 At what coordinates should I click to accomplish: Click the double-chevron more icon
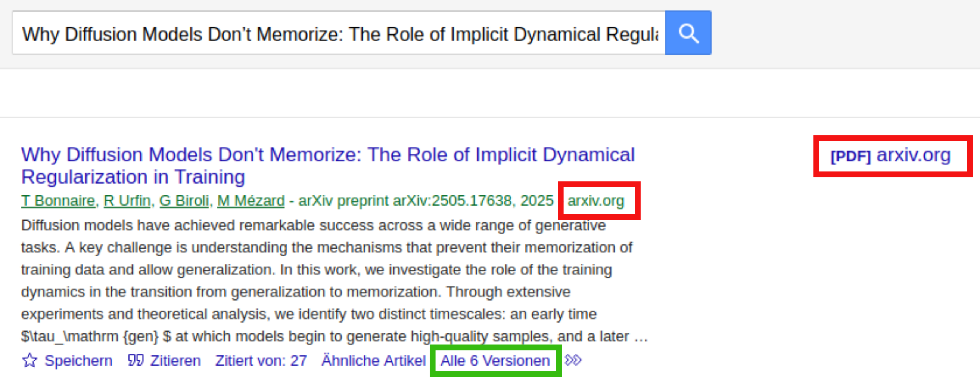point(573,360)
